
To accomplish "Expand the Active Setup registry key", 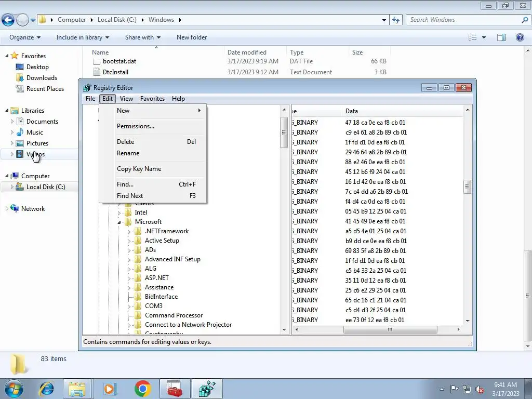I will point(129,241).
